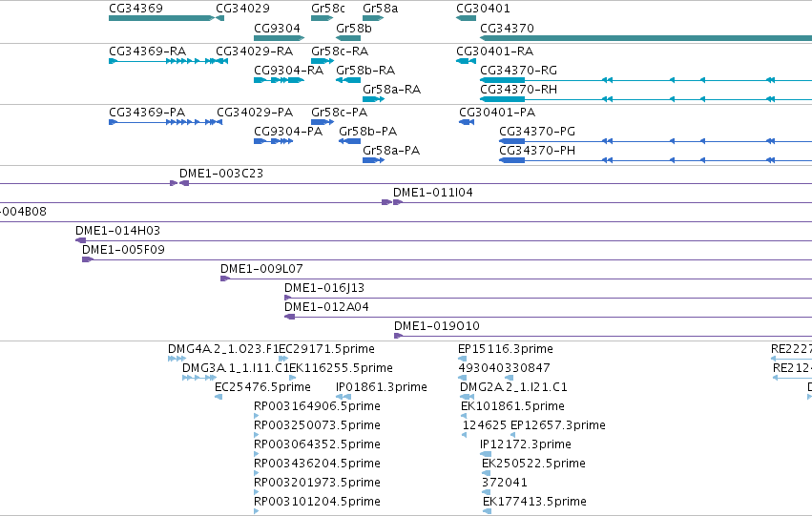This screenshot has width=812, height=516.
Task: Click the Gr58c-RA transcript
Action: point(323,61)
